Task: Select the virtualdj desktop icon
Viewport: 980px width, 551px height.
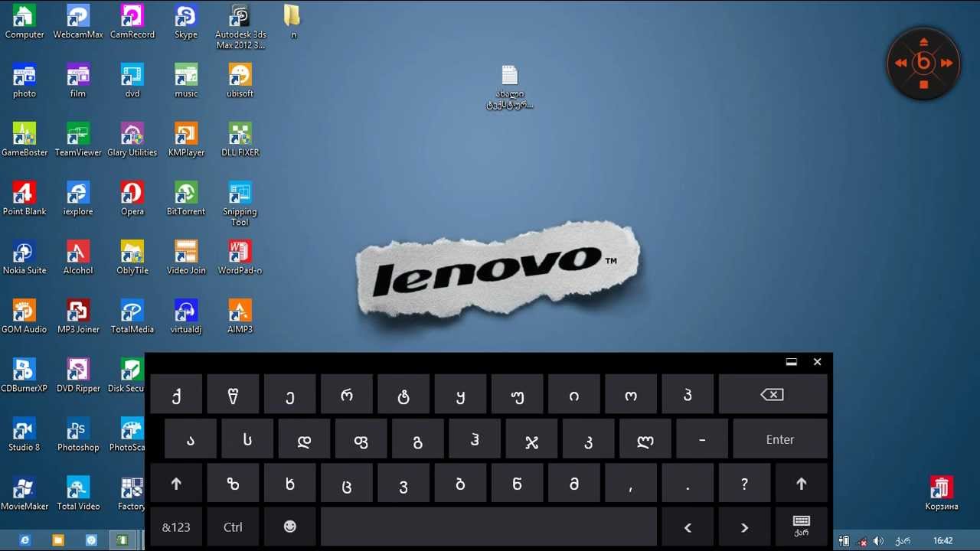Action: (x=186, y=316)
